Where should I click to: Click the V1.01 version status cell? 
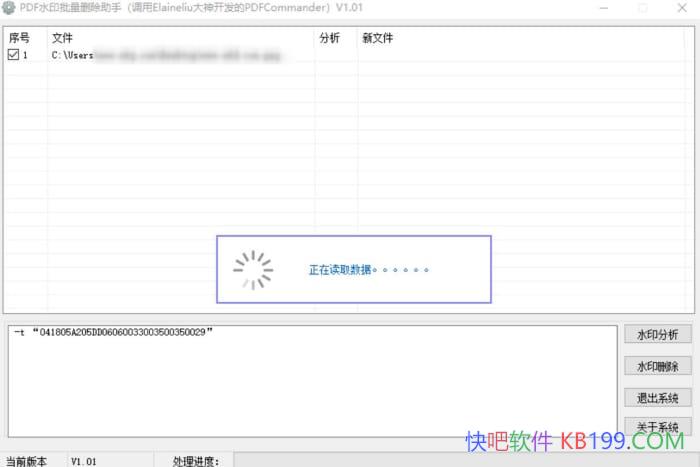[x=83, y=461]
